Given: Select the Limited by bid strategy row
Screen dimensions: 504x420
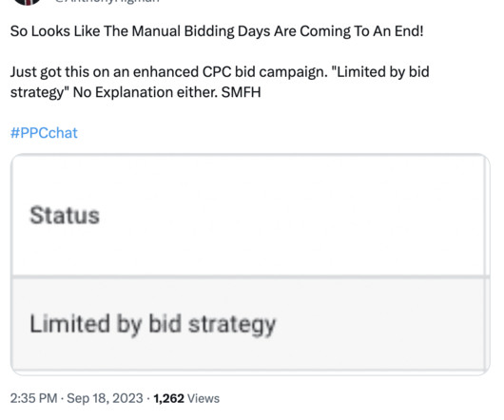Looking at the screenshot, I should click(x=250, y=324).
